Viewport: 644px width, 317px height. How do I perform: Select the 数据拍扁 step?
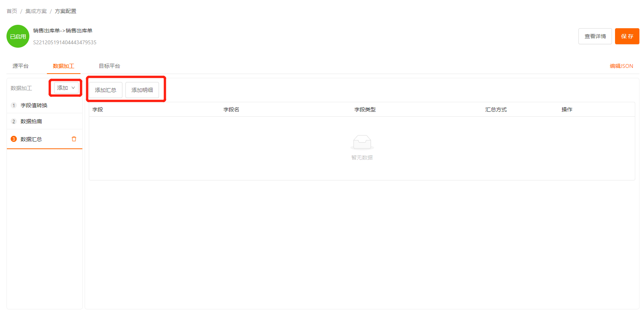(x=31, y=121)
